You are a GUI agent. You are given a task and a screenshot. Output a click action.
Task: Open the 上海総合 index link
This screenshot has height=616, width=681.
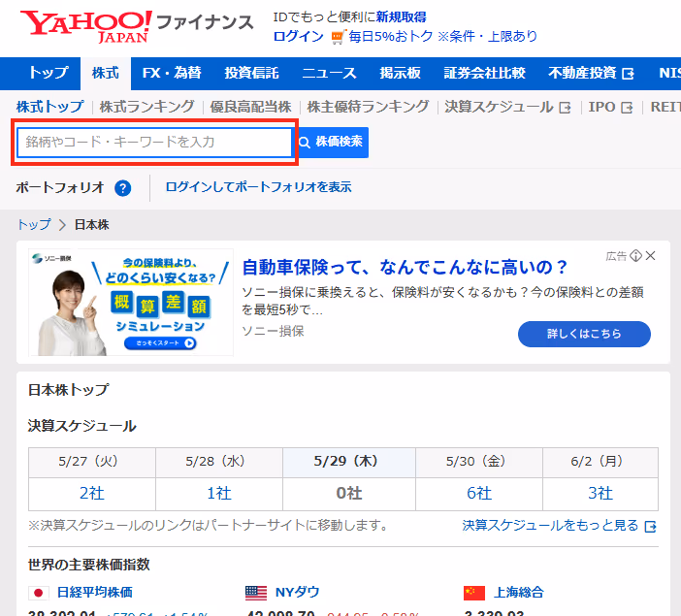click(x=519, y=593)
